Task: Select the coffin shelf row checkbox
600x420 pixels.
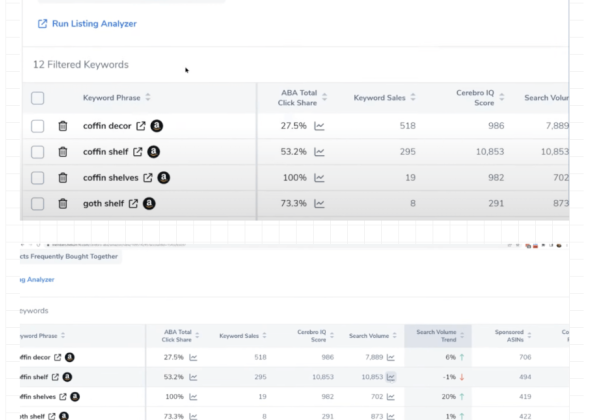Action: [38, 152]
